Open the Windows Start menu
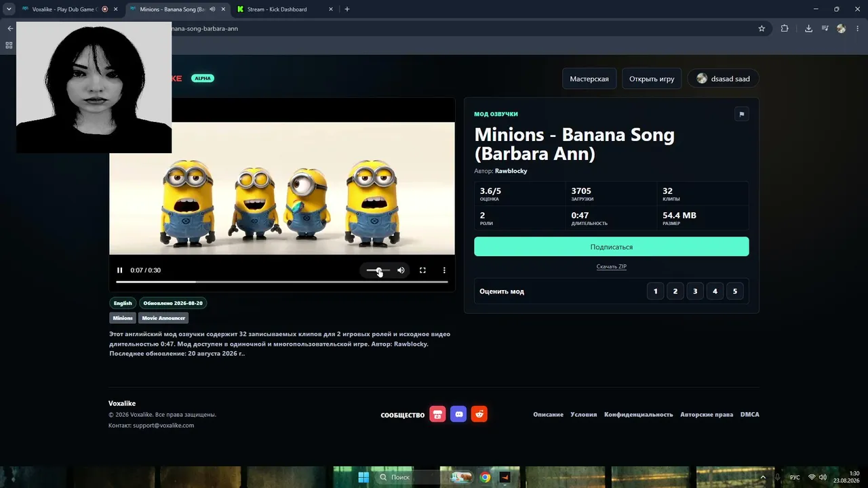 pos(363,477)
